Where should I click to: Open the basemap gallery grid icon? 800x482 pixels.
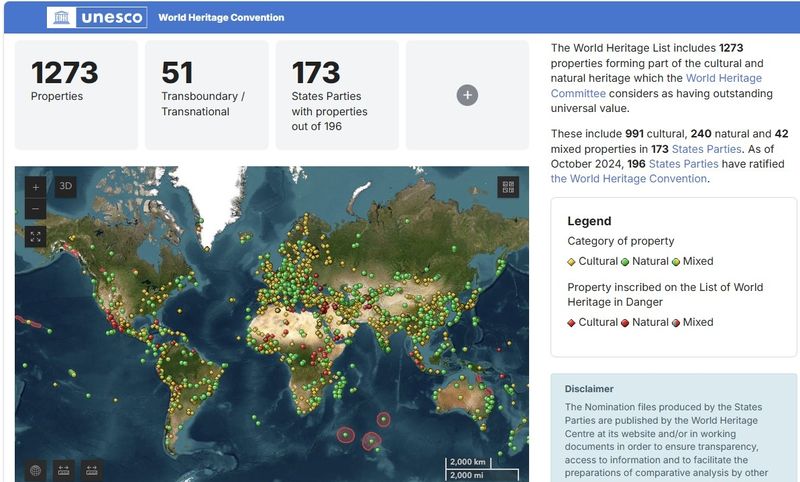tap(508, 187)
